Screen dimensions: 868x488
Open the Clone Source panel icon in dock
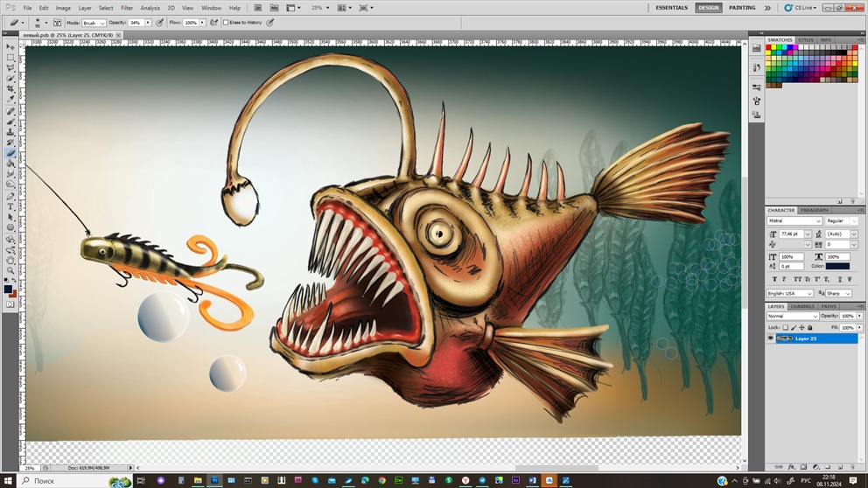coord(757,115)
